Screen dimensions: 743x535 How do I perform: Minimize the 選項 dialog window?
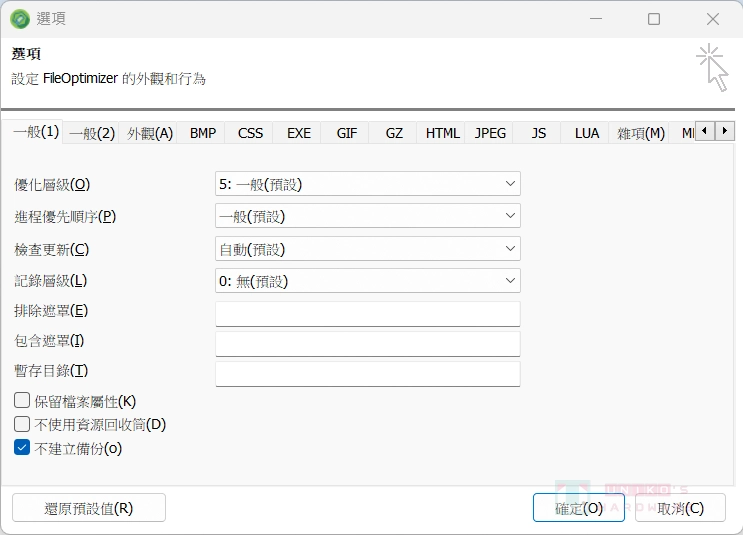tap(596, 19)
